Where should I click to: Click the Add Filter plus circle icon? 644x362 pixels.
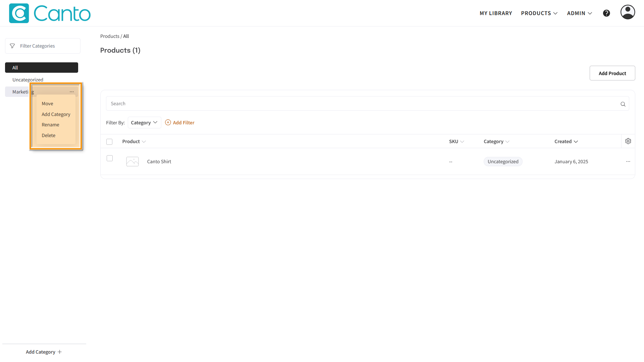(168, 122)
